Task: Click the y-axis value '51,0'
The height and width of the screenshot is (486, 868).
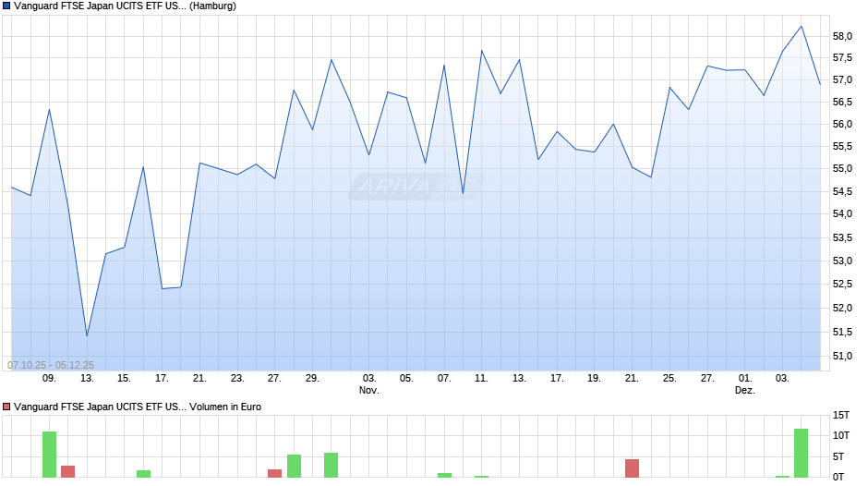Action: pyautogui.click(x=842, y=356)
